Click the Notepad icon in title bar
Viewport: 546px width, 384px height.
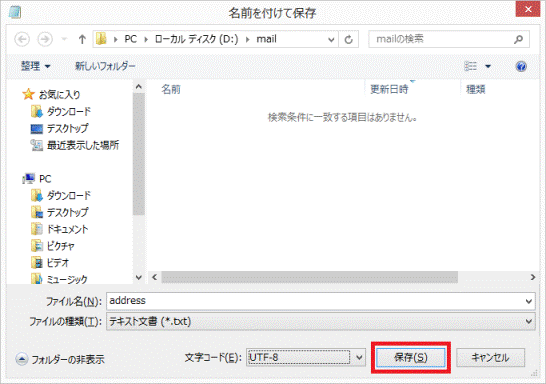point(15,13)
